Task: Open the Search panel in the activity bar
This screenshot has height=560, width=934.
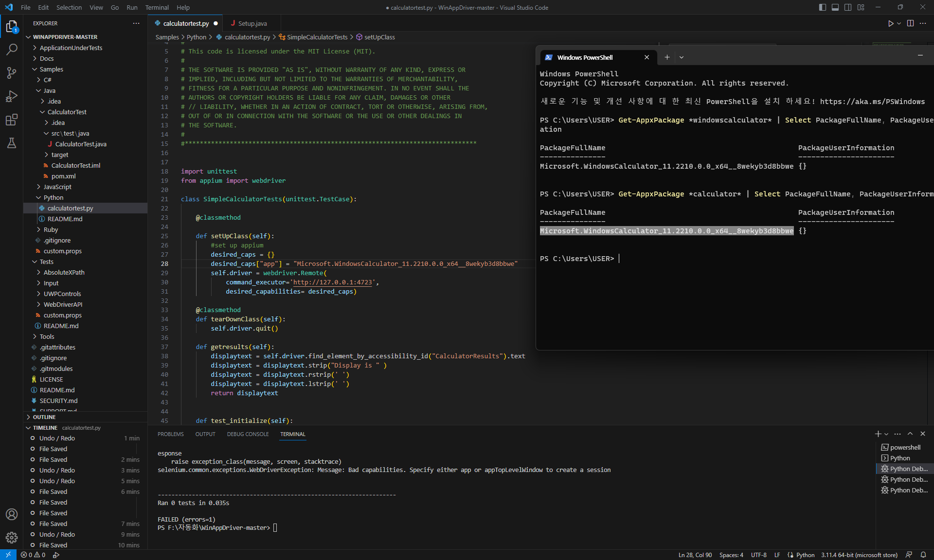Action: pyautogui.click(x=12, y=49)
